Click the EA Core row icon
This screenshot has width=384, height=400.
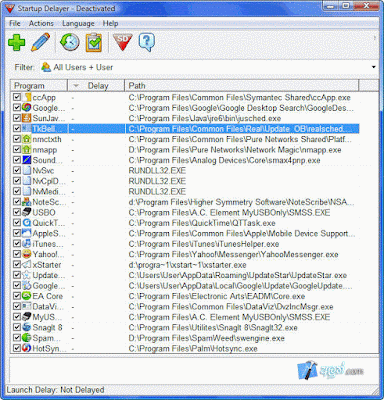click(x=27, y=296)
